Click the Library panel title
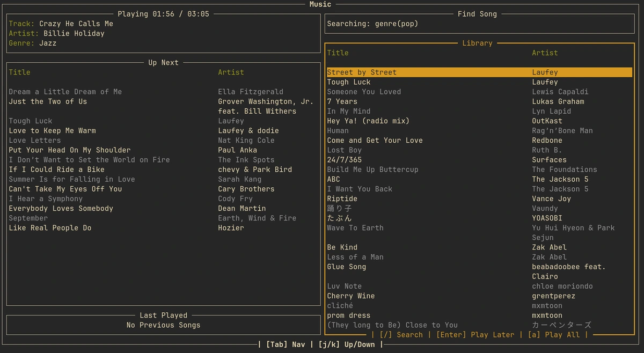Screen dimensions: 644x353 477,43
